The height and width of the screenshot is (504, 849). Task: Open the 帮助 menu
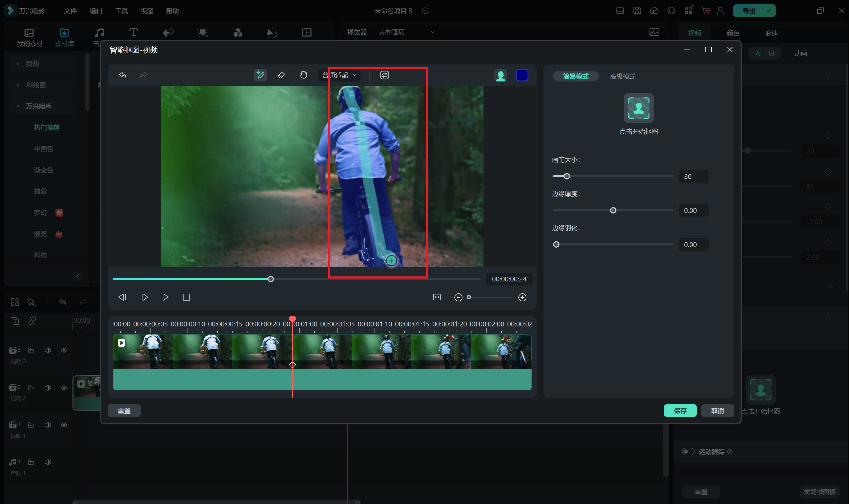[x=173, y=11]
